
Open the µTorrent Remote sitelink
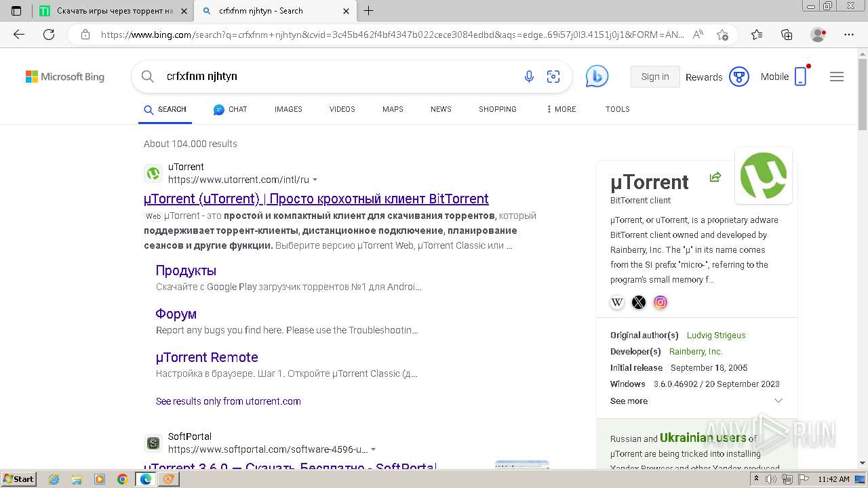[x=207, y=357]
